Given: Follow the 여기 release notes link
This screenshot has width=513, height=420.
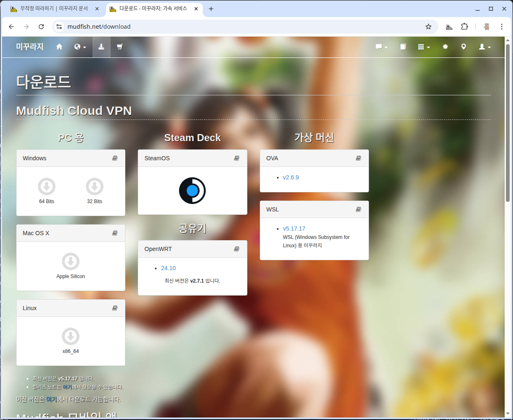Looking at the screenshot, I should point(67,387).
